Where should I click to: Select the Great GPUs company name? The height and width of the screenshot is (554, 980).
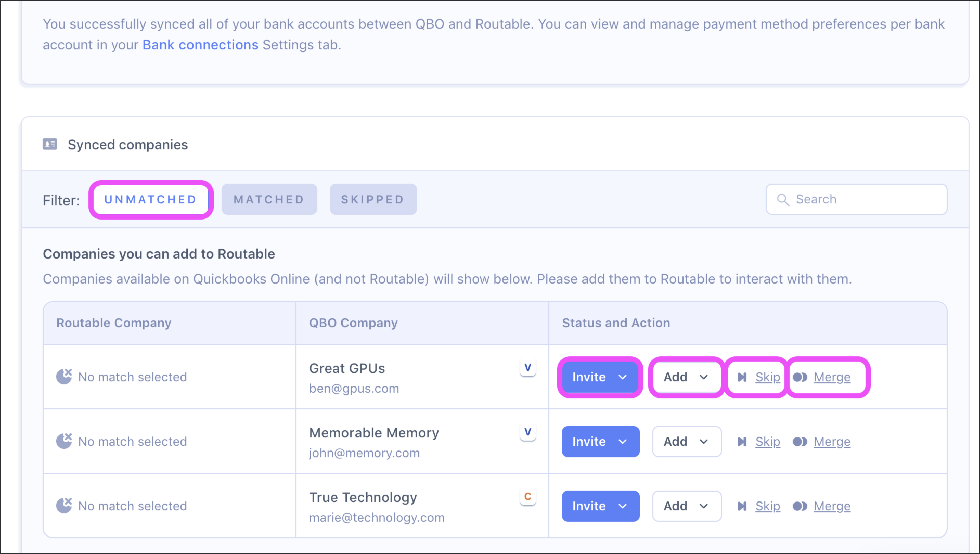347,368
